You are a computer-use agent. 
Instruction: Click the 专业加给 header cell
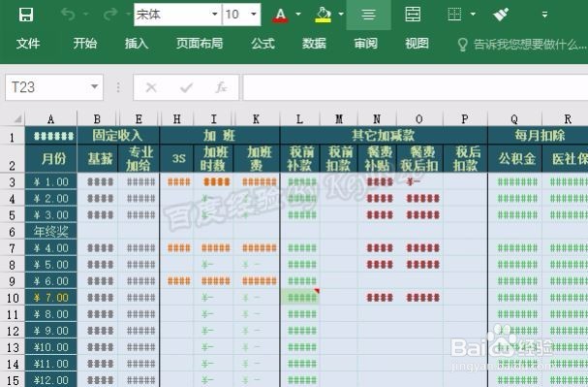tap(139, 158)
